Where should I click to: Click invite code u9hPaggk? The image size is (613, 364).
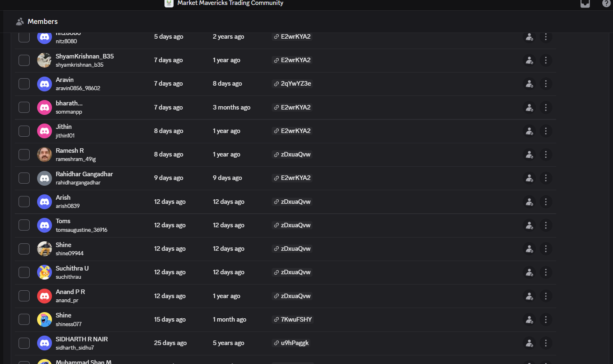(291, 343)
